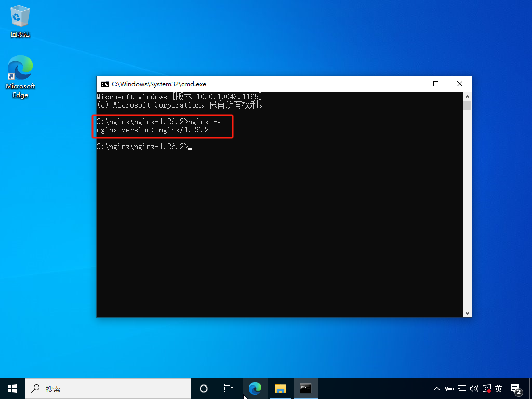This screenshot has width=532, height=399.
Task: Click the Cortana circle icon on taskbar
Action: [204, 389]
